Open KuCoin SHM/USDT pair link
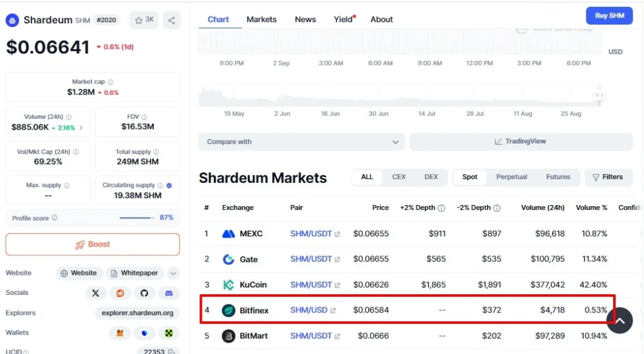 pos(315,285)
